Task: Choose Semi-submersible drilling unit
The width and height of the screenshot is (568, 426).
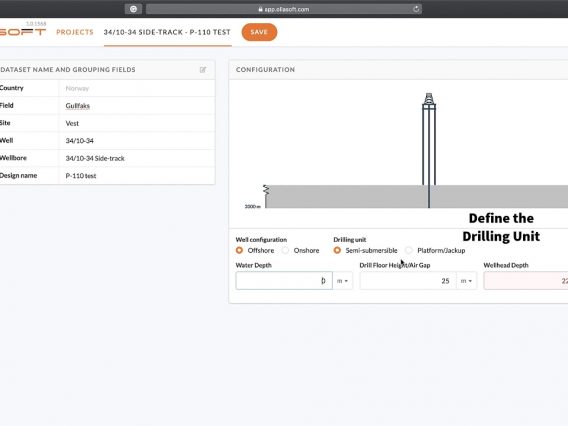Action: tap(337, 250)
